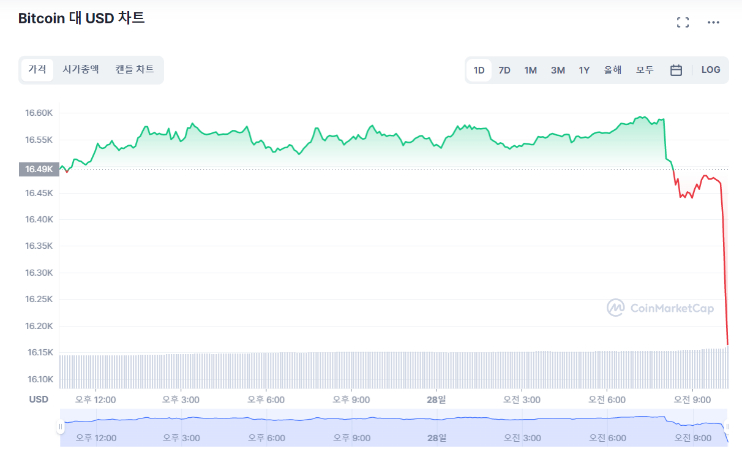Switch to the 가격 tab
The height and width of the screenshot is (454, 742).
coord(37,70)
